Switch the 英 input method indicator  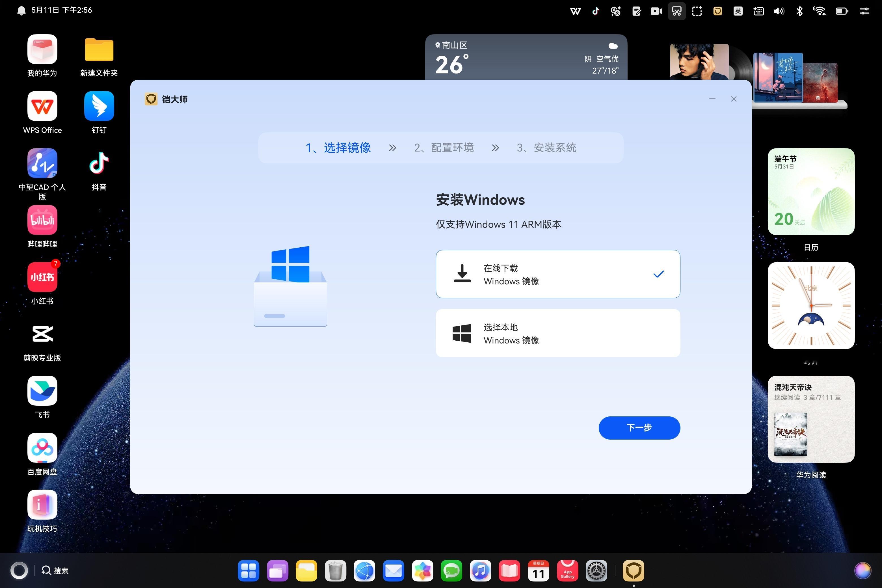(x=738, y=11)
